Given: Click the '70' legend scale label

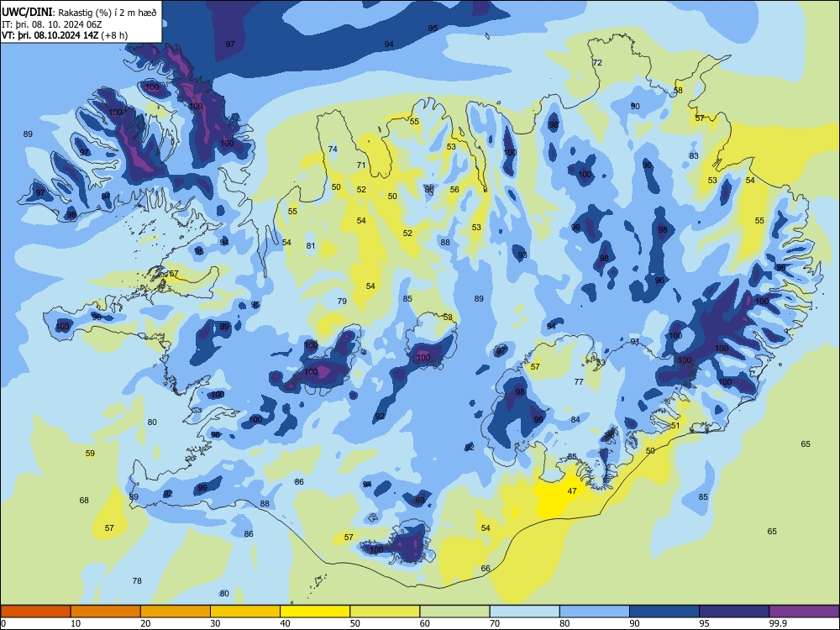Looking at the screenshot, I should (495, 623).
